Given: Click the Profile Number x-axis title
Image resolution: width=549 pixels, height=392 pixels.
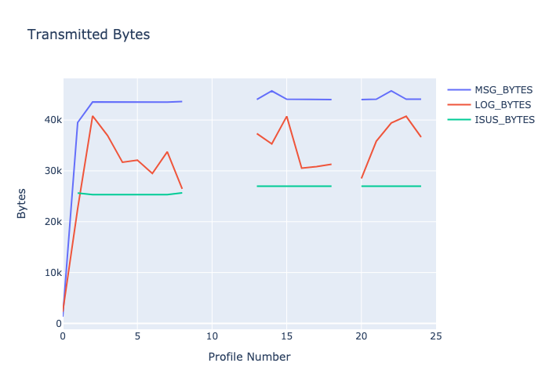Looking at the screenshot, I should [x=249, y=357].
